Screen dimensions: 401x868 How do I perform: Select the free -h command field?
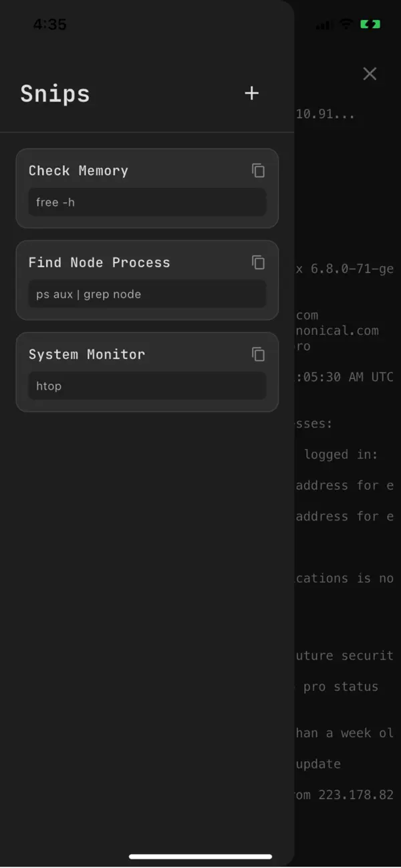147,202
